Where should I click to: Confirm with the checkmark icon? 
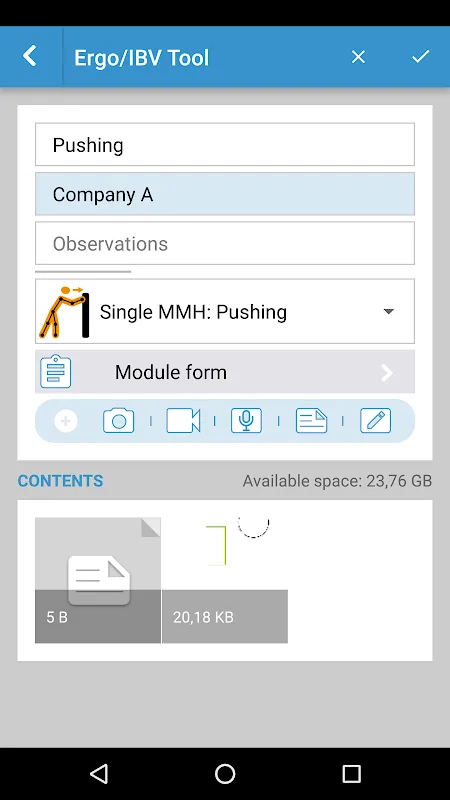coord(421,57)
